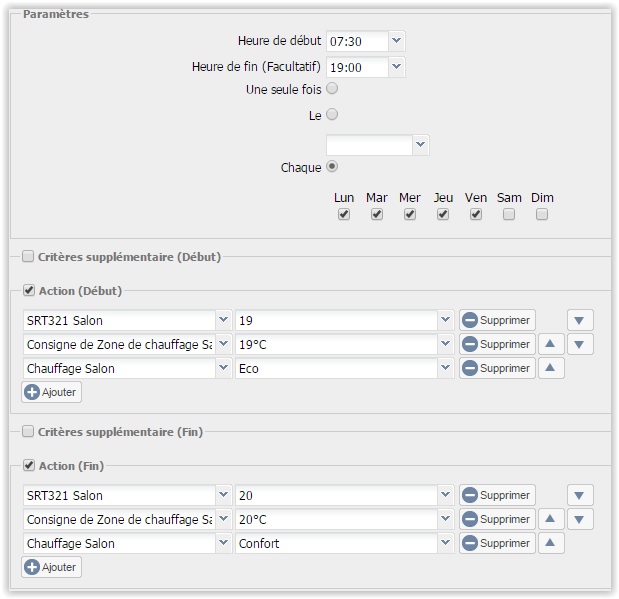
Task: Delete the Eco Chauffage Salon action
Action: [497, 368]
